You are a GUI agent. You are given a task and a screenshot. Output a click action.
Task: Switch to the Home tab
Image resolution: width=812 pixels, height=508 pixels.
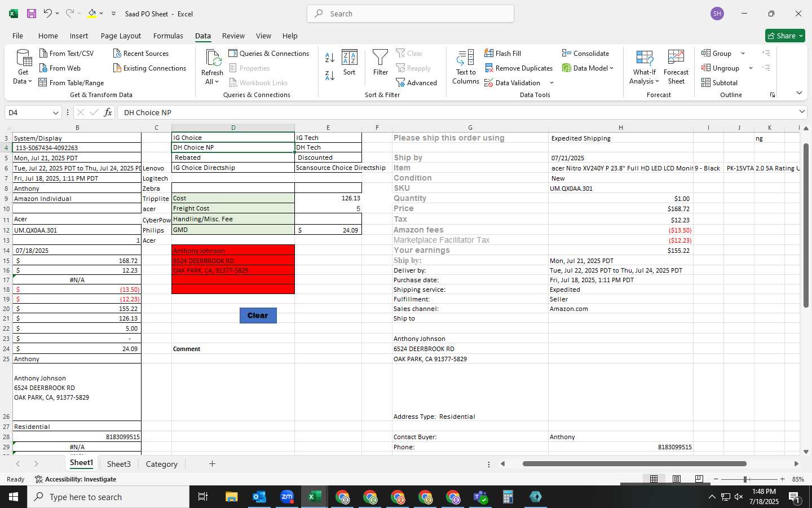click(48, 36)
